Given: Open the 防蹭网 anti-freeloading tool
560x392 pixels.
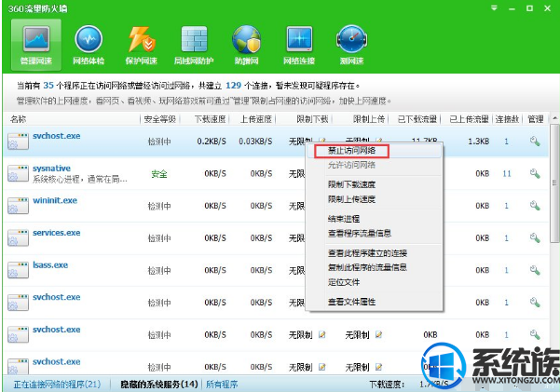Looking at the screenshot, I should pyautogui.click(x=246, y=45).
